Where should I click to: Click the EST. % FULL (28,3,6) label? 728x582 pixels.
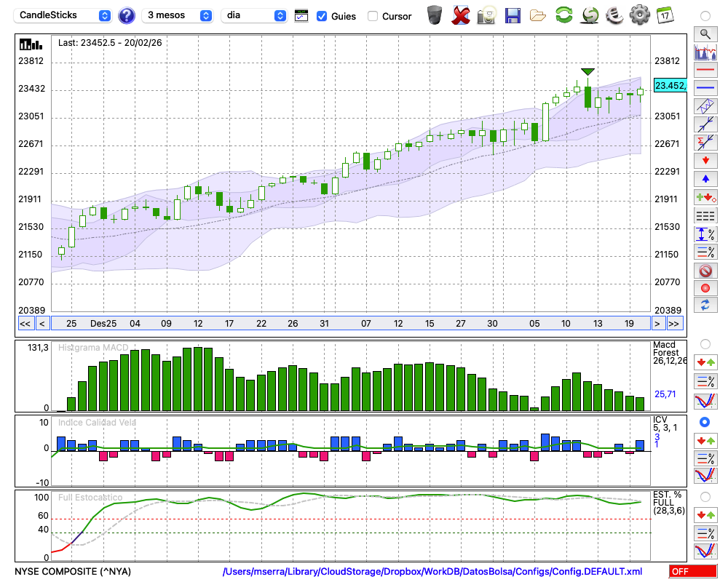(x=669, y=503)
